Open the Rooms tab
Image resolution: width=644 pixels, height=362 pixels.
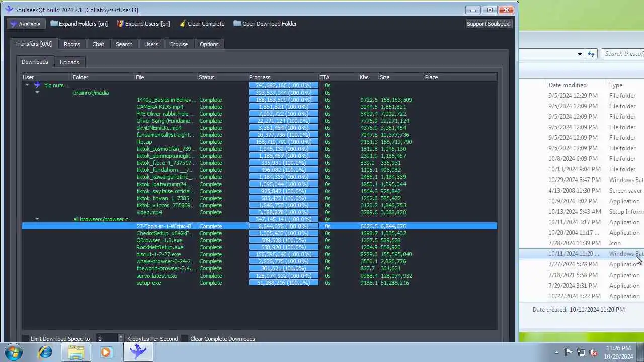(72, 44)
